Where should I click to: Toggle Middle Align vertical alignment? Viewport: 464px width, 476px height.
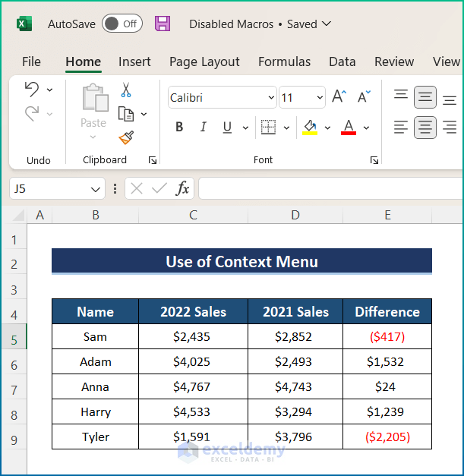(425, 96)
